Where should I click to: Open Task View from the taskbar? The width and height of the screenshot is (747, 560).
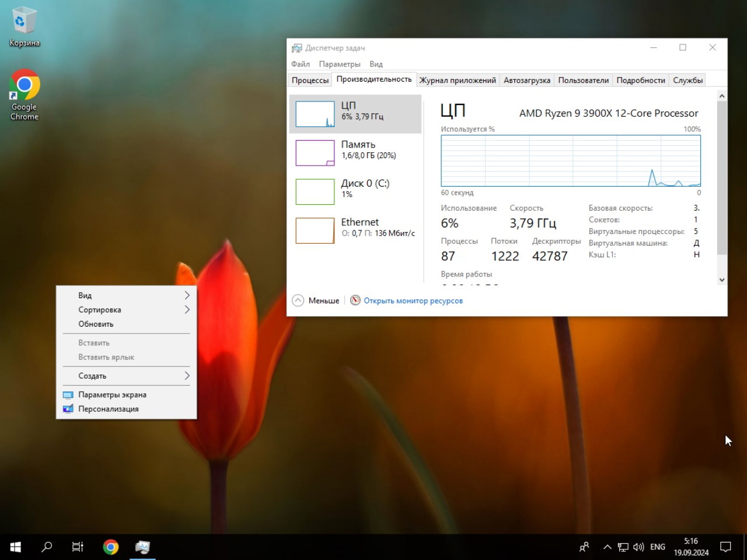pos(78,547)
